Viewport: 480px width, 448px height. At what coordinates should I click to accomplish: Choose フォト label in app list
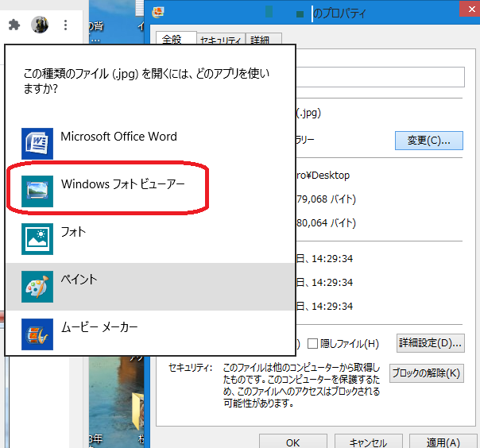click(x=73, y=232)
